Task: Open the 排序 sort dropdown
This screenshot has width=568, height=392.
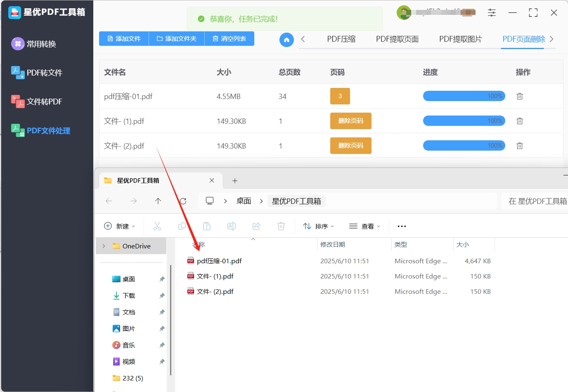Action: tap(318, 226)
